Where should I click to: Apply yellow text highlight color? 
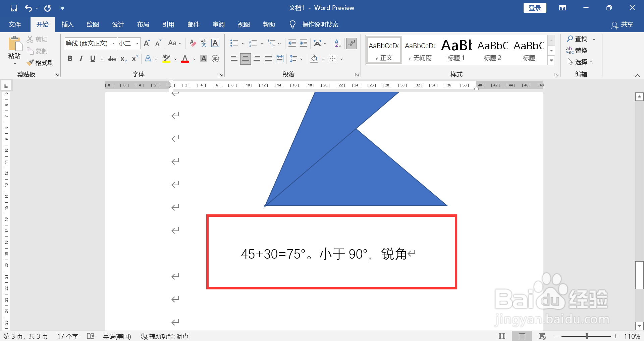coord(166,59)
